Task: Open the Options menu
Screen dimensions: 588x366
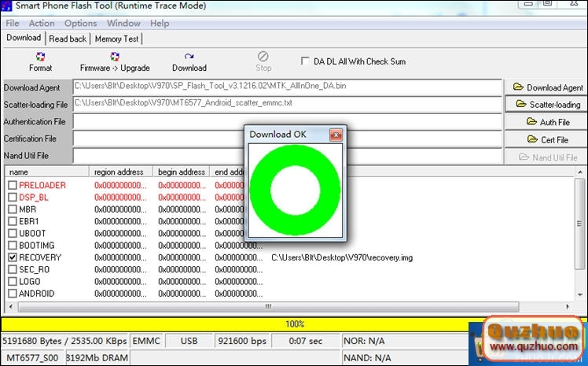Action: tap(81, 24)
